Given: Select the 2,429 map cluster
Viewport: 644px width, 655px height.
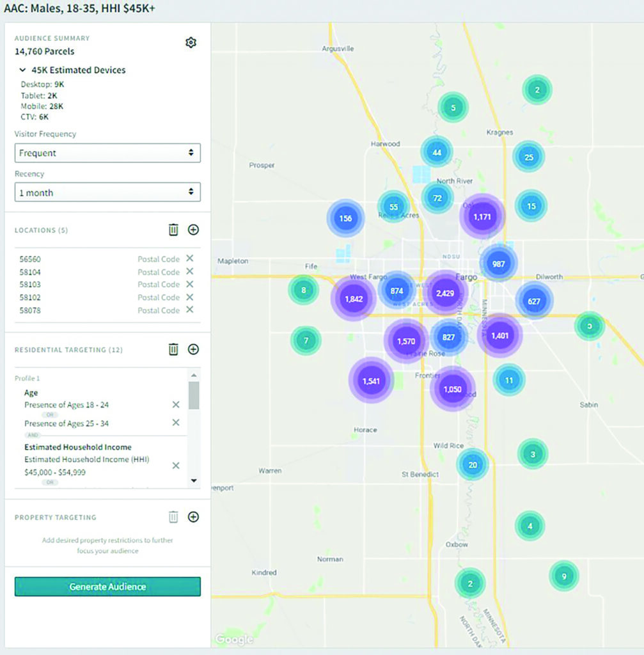Looking at the screenshot, I should [445, 293].
